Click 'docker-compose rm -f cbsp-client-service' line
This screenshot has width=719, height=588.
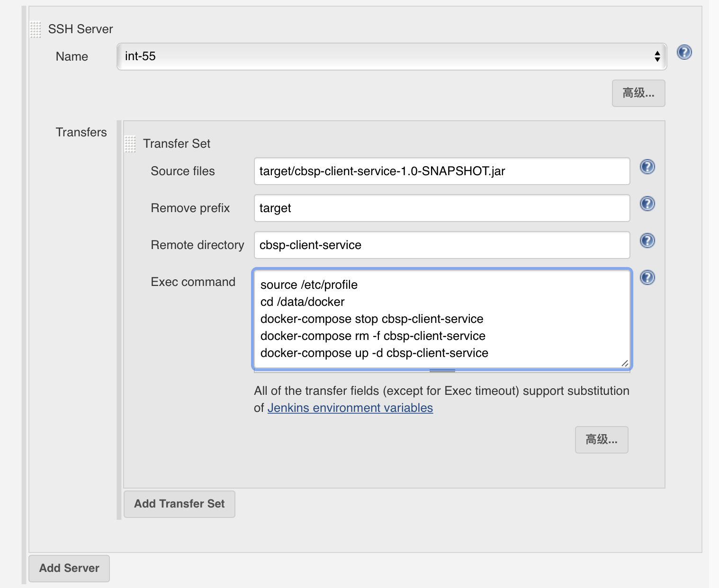tap(373, 336)
